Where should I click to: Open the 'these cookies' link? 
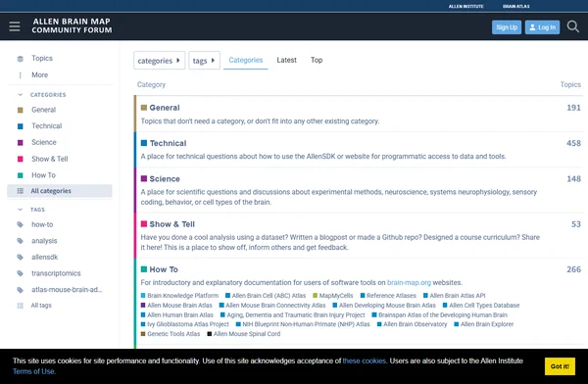[x=365, y=360]
